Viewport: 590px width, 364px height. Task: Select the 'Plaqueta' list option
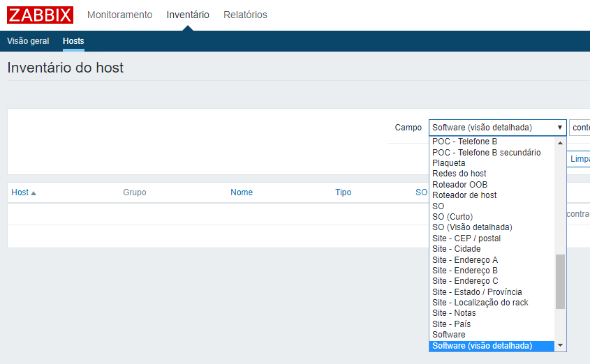pos(449,163)
